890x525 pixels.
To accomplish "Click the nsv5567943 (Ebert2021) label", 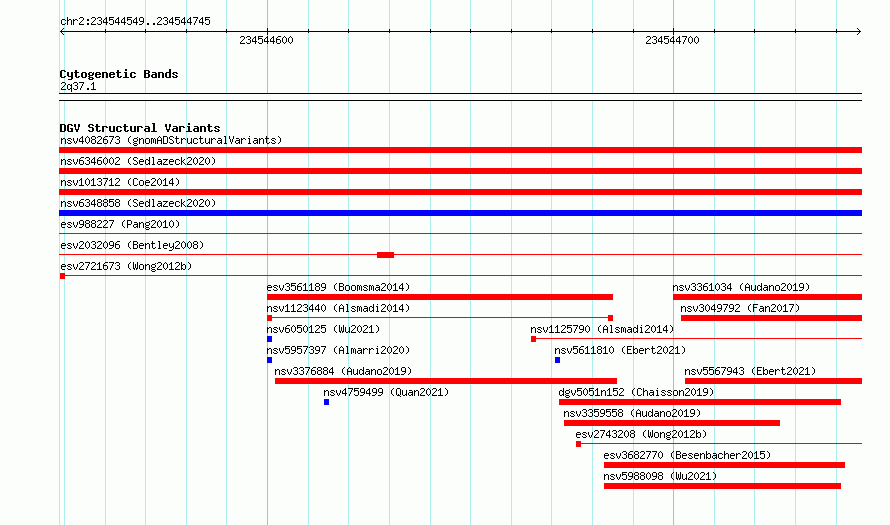I will (750, 371).
